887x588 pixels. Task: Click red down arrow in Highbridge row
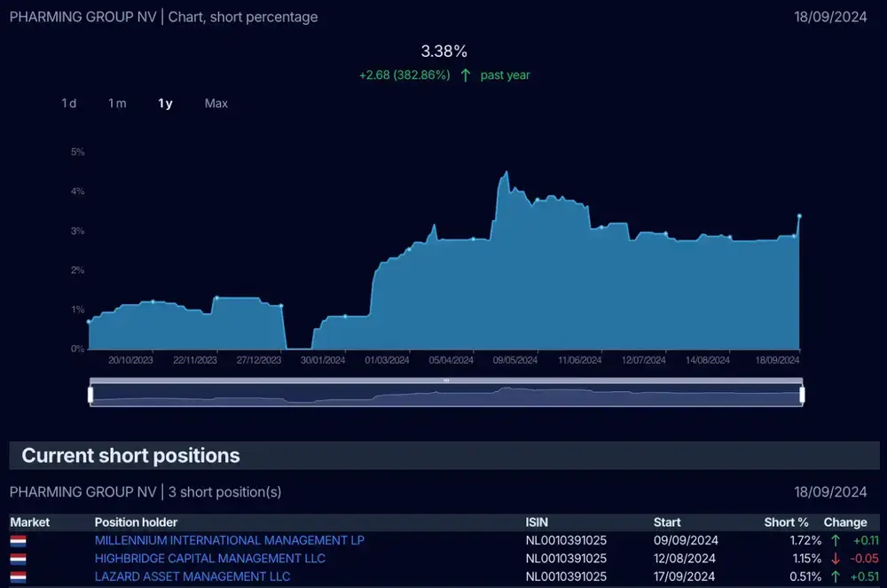click(836, 559)
